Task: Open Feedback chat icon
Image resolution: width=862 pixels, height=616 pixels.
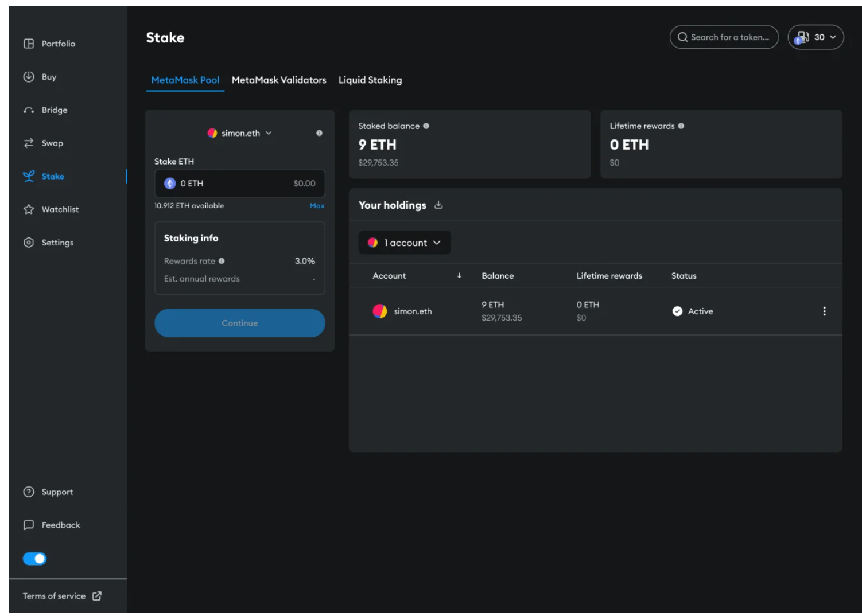Action: pos(29,525)
